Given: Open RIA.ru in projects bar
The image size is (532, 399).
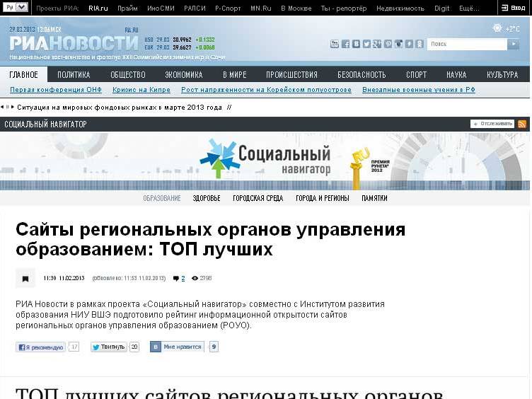Looking at the screenshot, I should (98, 8).
